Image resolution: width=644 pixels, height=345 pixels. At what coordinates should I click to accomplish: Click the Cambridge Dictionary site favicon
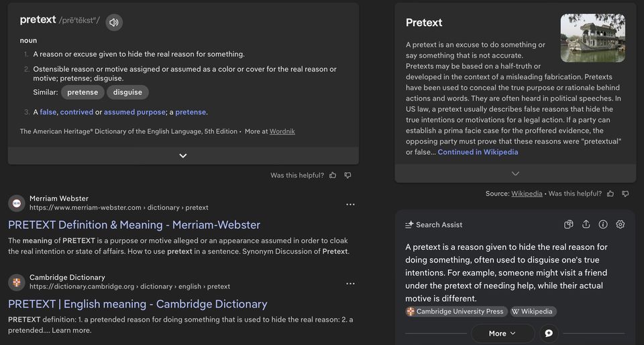tap(16, 282)
